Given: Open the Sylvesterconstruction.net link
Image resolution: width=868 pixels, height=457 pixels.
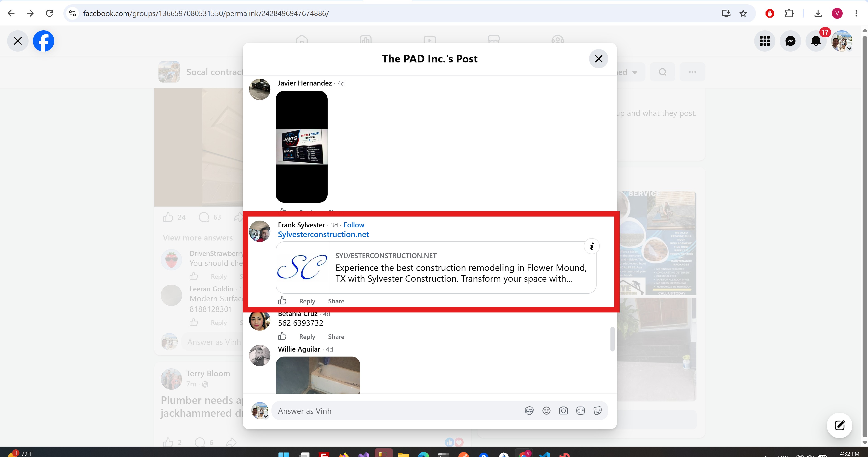Looking at the screenshot, I should coord(323,234).
